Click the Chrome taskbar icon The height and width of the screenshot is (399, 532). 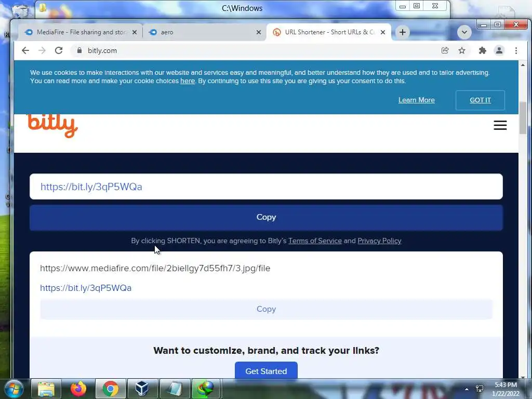pos(110,389)
